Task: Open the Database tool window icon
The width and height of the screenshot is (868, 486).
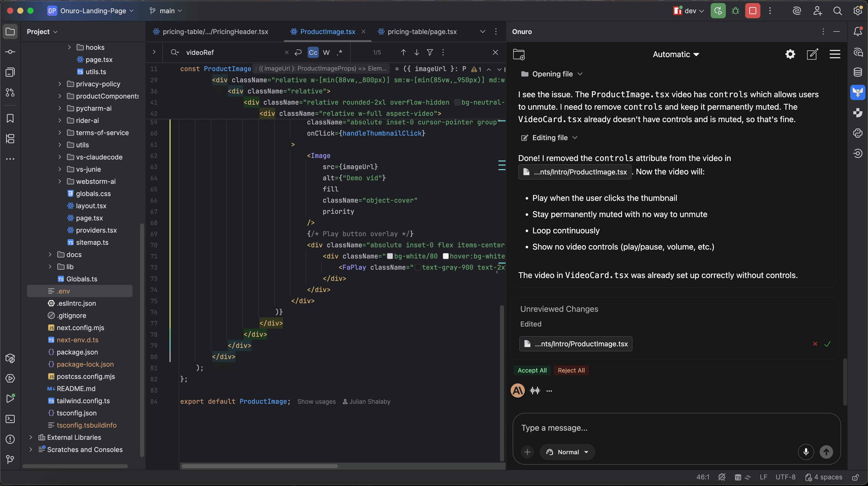Action: click(x=858, y=72)
